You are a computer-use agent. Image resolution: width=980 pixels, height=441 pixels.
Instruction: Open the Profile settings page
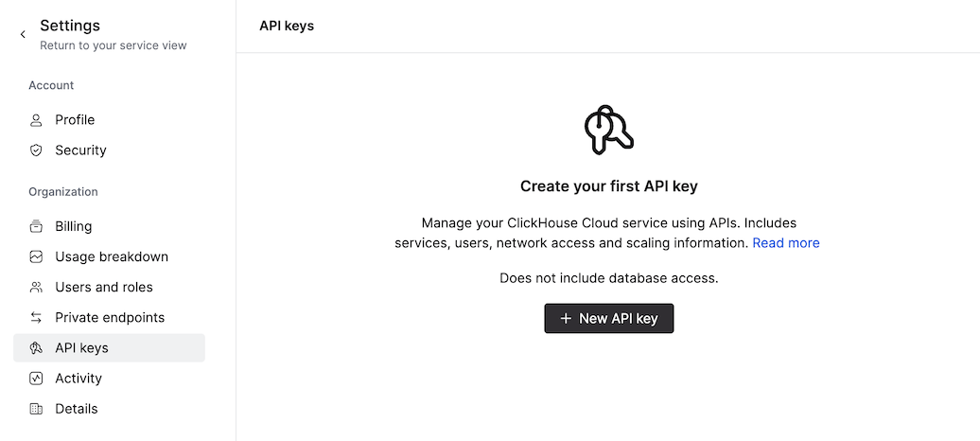75,120
